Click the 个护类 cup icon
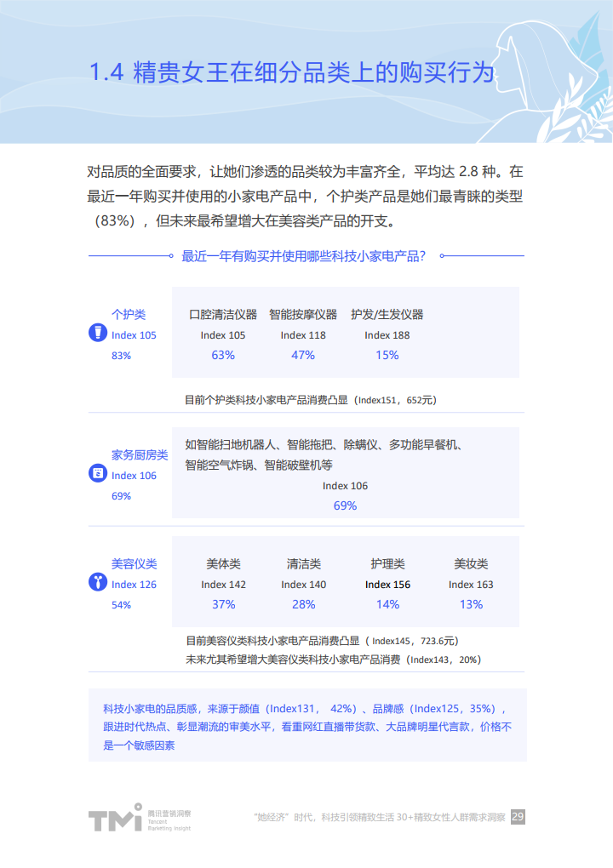 pos(98,334)
